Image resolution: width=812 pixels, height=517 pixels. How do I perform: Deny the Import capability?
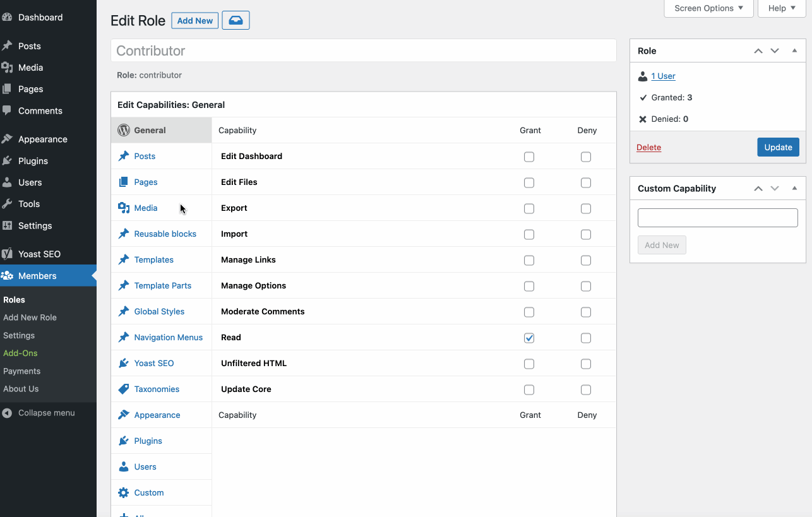[x=586, y=234]
